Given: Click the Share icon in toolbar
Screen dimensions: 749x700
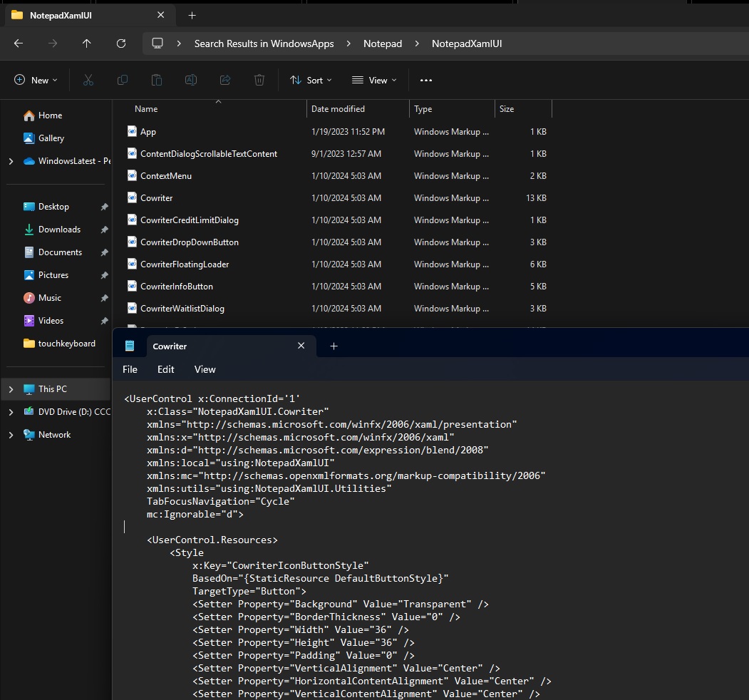Looking at the screenshot, I should tap(225, 81).
